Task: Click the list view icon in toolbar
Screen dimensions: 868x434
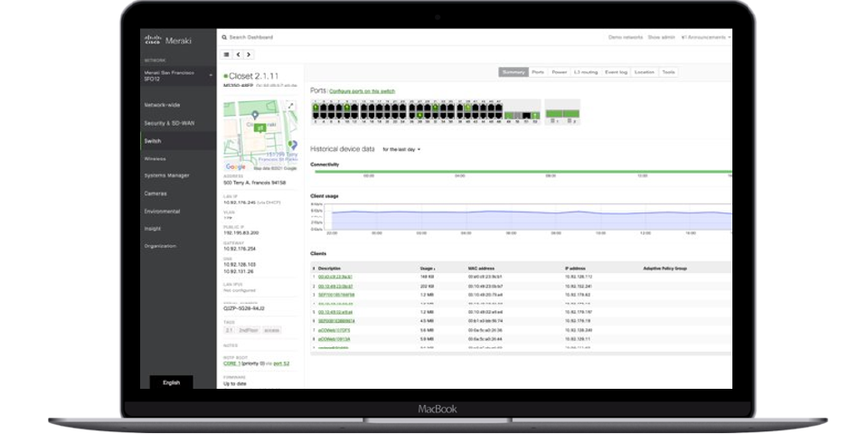Action: (227, 54)
